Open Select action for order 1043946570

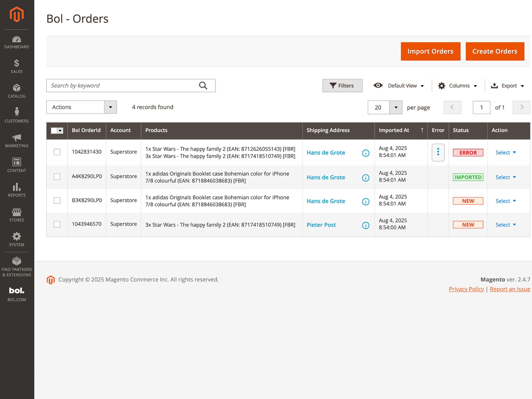click(x=506, y=225)
